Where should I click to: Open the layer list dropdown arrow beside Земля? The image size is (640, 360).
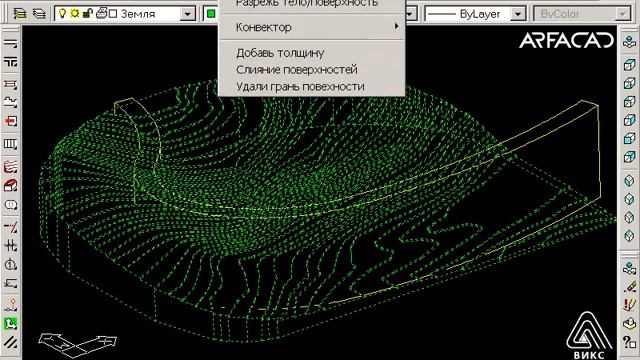click(x=187, y=14)
